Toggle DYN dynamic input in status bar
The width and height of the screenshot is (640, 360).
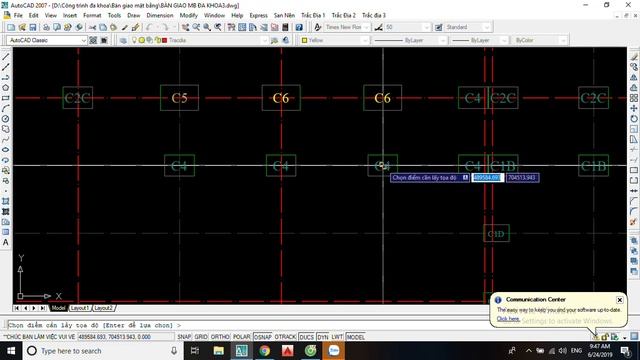[x=323, y=337]
